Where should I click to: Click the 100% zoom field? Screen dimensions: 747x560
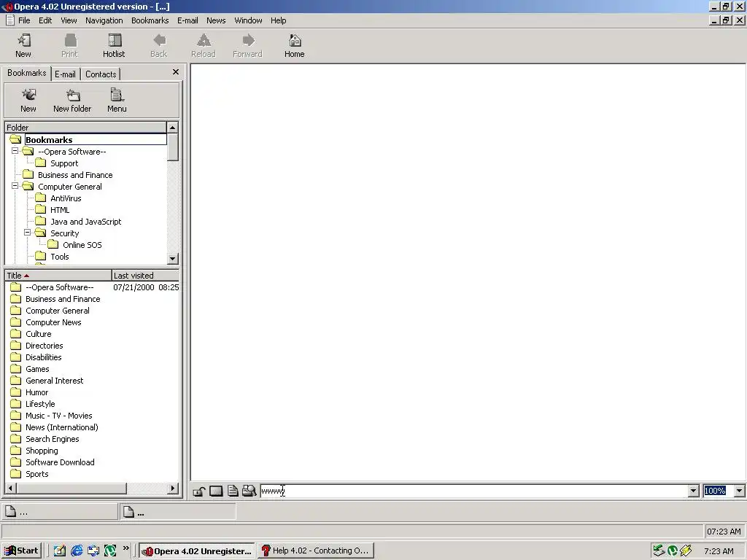point(719,491)
